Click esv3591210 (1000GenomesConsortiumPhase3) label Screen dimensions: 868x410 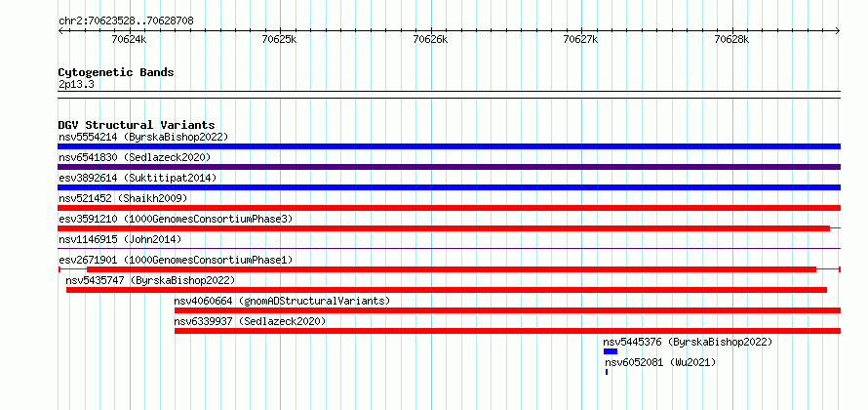click(176, 219)
